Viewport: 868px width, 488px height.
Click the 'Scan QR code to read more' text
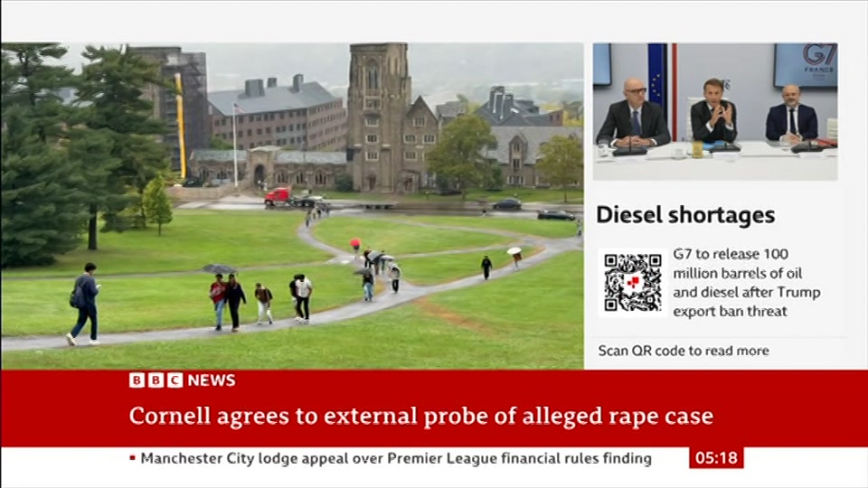pos(684,351)
